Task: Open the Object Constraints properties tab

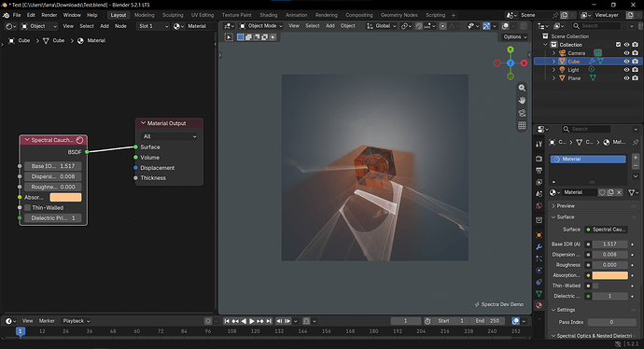Action: (539, 282)
